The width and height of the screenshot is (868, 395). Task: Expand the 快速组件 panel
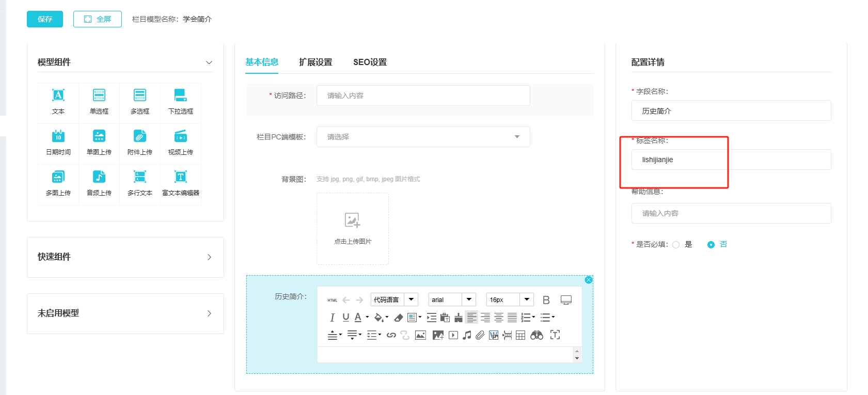209,257
